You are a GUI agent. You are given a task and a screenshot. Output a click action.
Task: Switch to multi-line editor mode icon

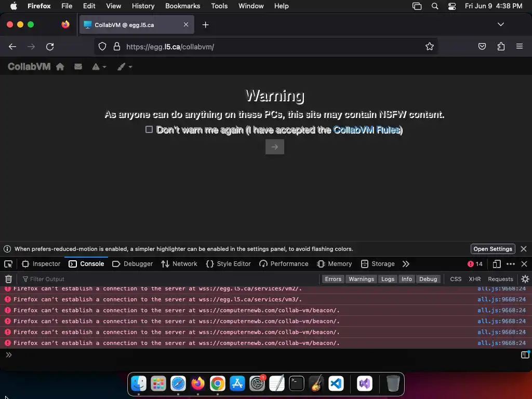pos(525,354)
